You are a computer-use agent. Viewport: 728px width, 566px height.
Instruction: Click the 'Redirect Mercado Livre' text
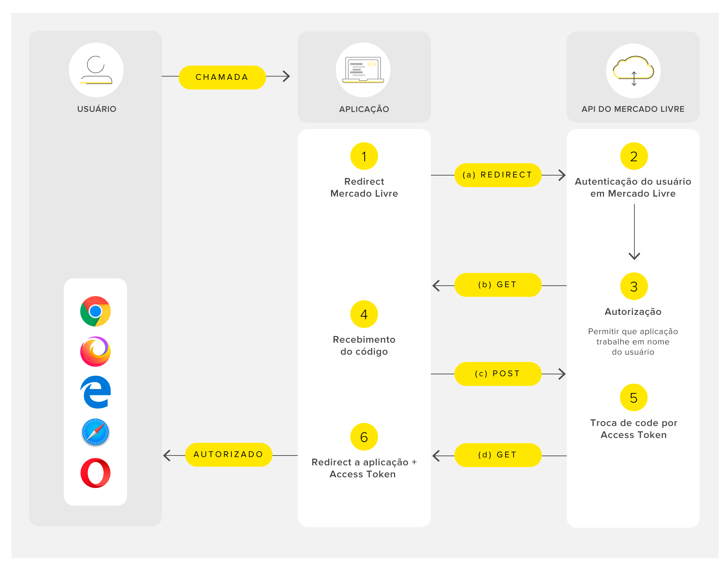364,187
